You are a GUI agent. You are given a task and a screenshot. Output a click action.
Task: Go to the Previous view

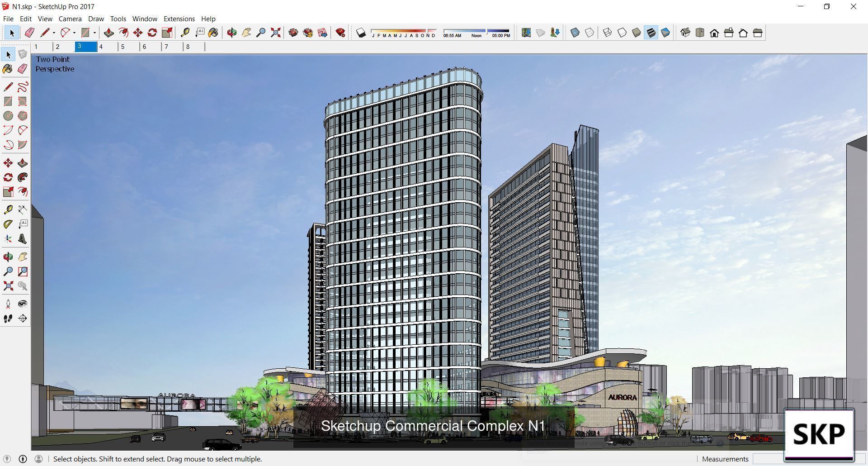pos(23,286)
